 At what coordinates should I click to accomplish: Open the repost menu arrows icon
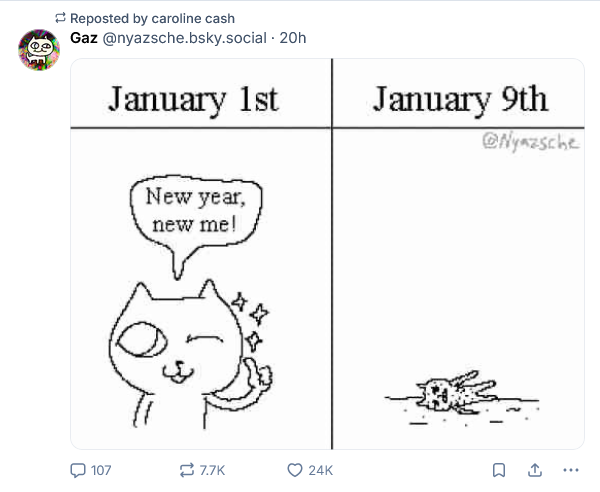[187, 469]
